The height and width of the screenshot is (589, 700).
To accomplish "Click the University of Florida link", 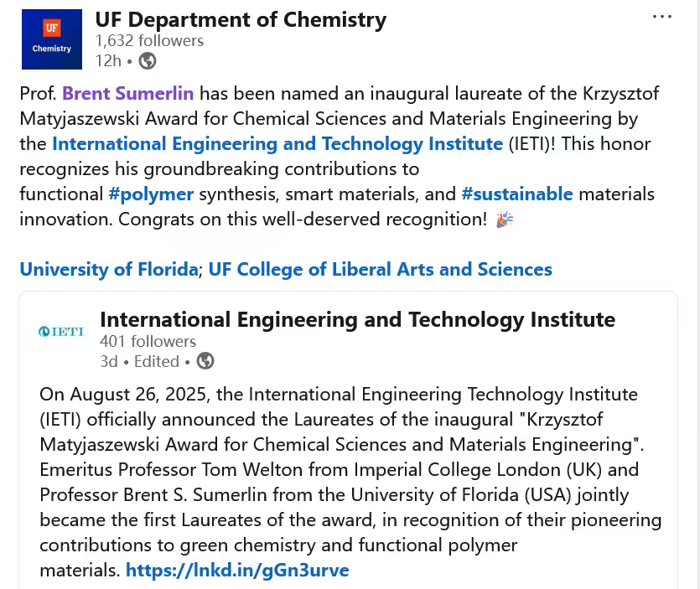I will tap(108, 269).
